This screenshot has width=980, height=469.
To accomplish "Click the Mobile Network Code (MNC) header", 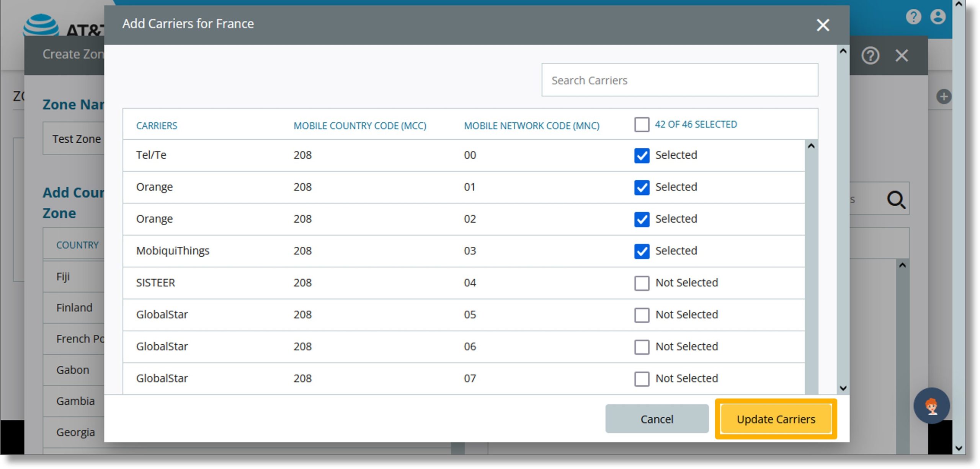I will coord(532,126).
